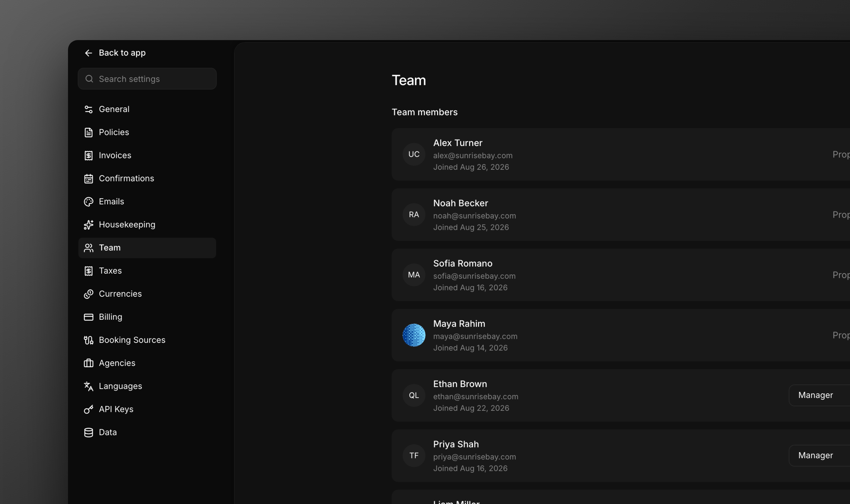Click the Billing credit card icon
Viewport: 850px width, 504px height.
(x=88, y=317)
